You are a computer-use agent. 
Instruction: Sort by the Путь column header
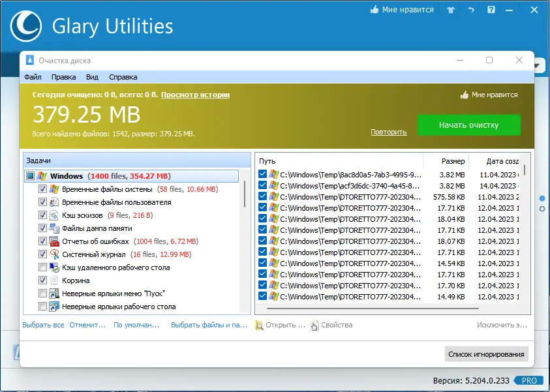point(339,161)
